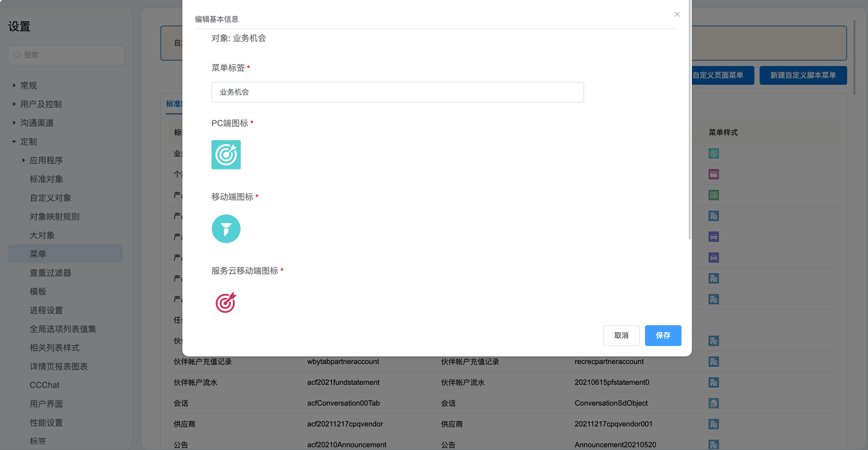This screenshot has width=868, height=450.
Task: Expand the 应用程序 subsection
Action: 23,160
